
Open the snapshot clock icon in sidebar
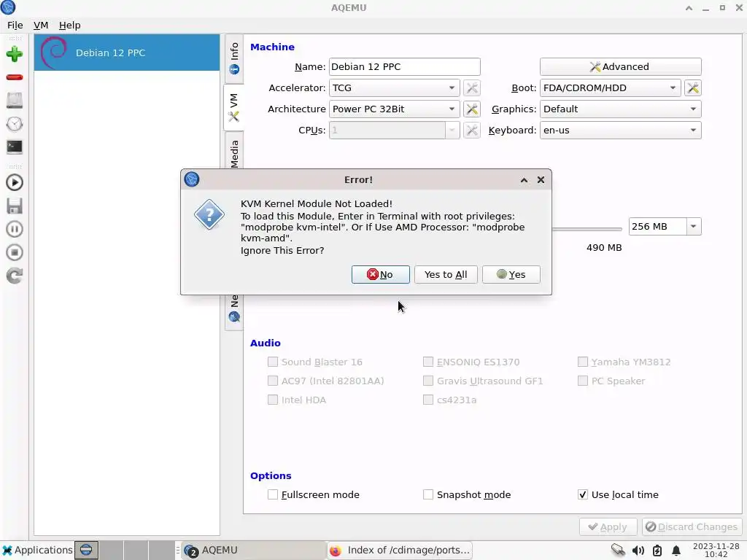coord(15,124)
